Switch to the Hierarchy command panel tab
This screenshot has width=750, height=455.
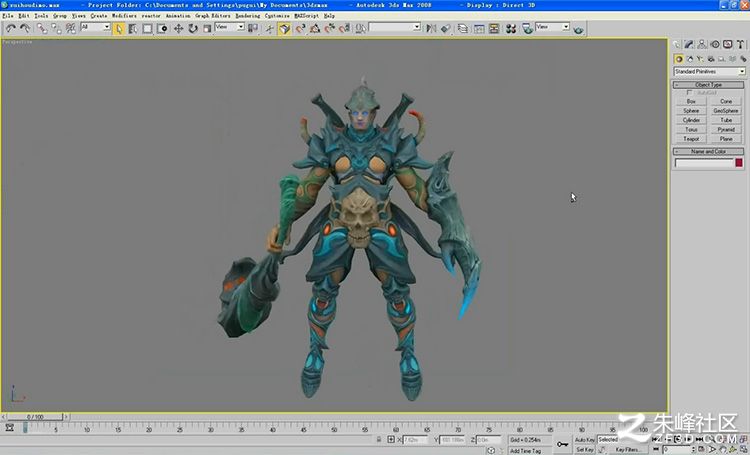pos(702,44)
